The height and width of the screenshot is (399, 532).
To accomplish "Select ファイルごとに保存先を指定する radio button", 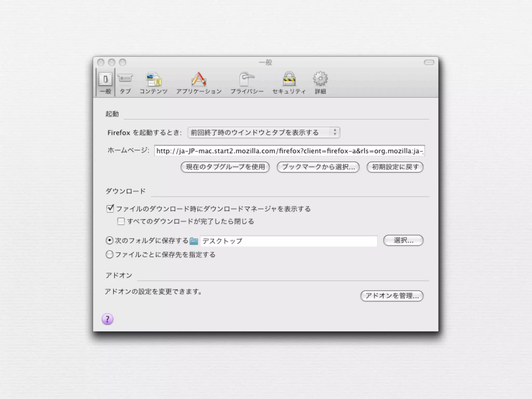I will (x=110, y=254).
